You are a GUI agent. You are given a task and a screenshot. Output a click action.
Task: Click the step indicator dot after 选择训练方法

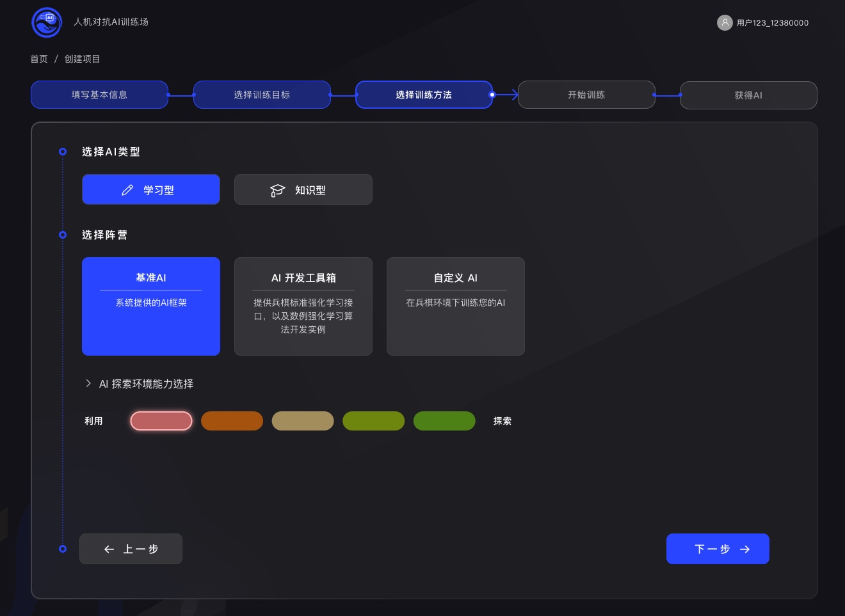click(492, 94)
